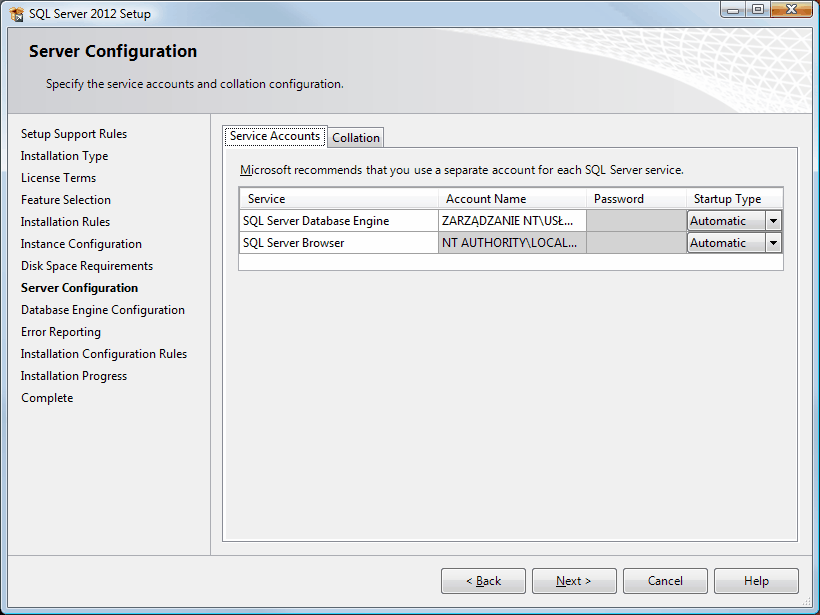Screen dimensions: 820x615
Task: Click Database Engine Configuration step
Action: pyautogui.click(x=102, y=310)
